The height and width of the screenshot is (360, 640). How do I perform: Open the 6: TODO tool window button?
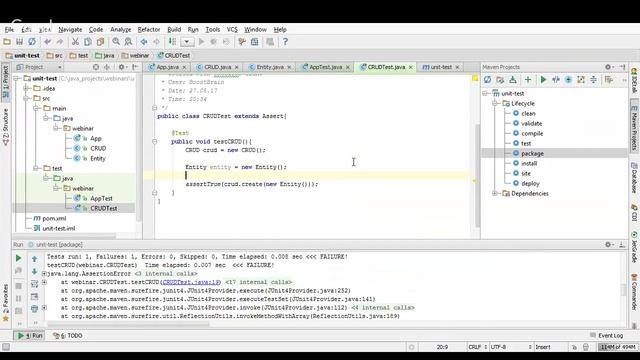click(68, 336)
